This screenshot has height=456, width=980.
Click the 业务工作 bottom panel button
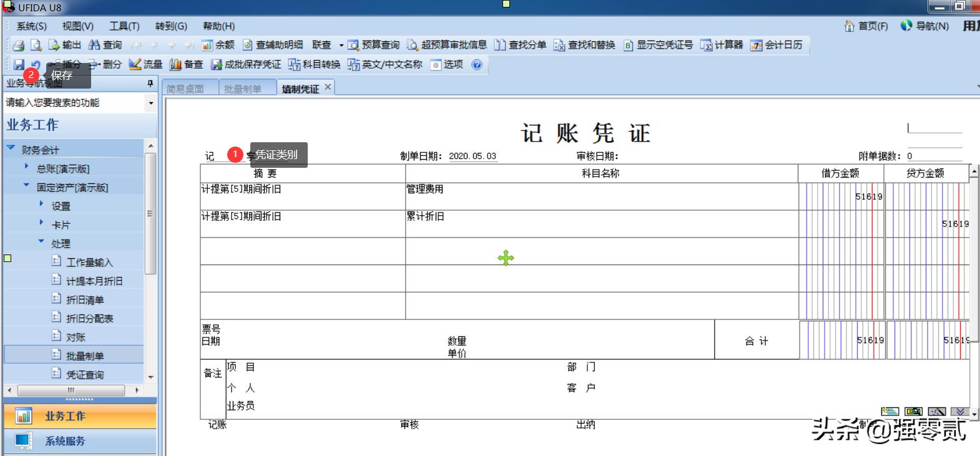(x=80, y=416)
